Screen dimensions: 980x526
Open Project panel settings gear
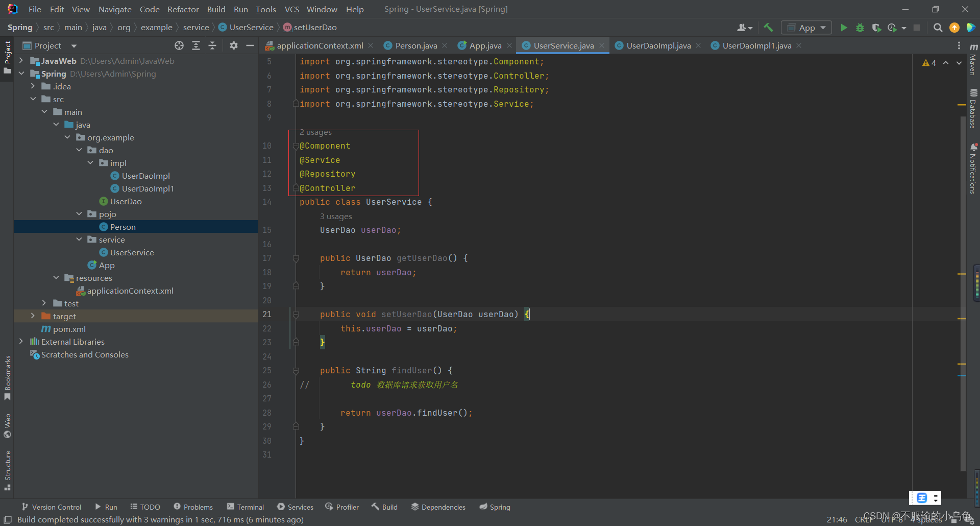click(234, 46)
